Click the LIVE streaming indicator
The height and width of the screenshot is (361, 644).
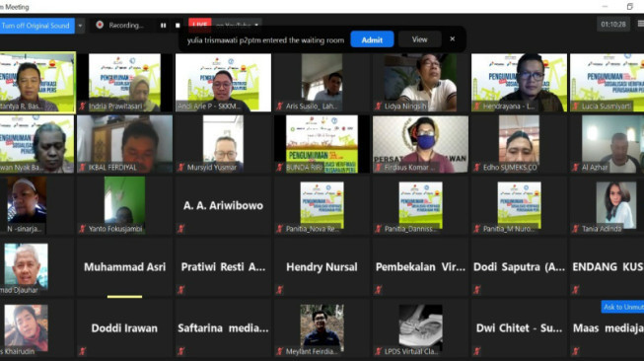[199, 25]
